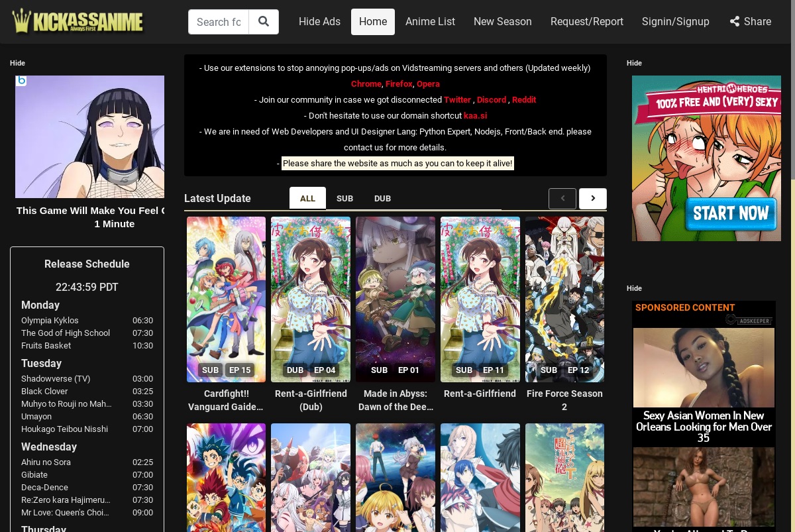Viewport: 795px width, 532px height.
Task: Open Ahiru no Sora schedule entry
Action: (46, 462)
